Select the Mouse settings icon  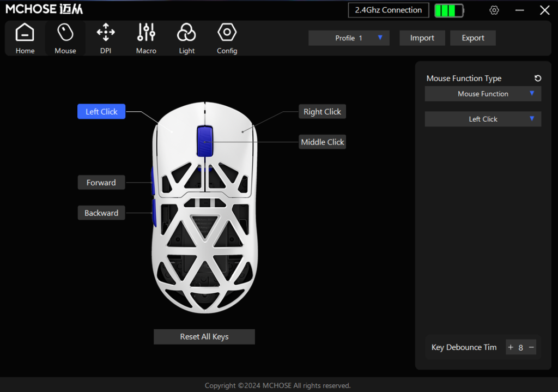pyautogui.click(x=65, y=38)
